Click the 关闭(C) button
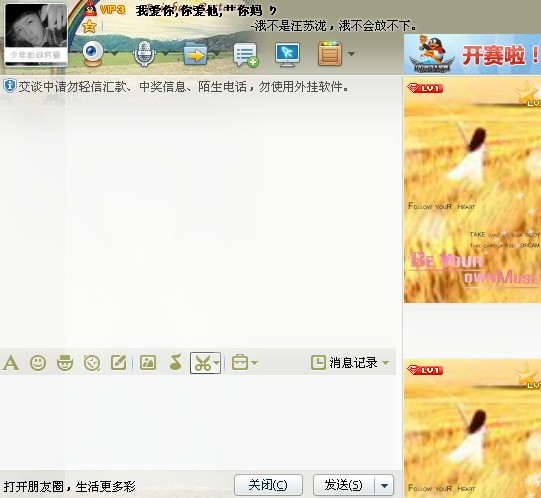Screen dimensions: 541x498 [x=268, y=485]
